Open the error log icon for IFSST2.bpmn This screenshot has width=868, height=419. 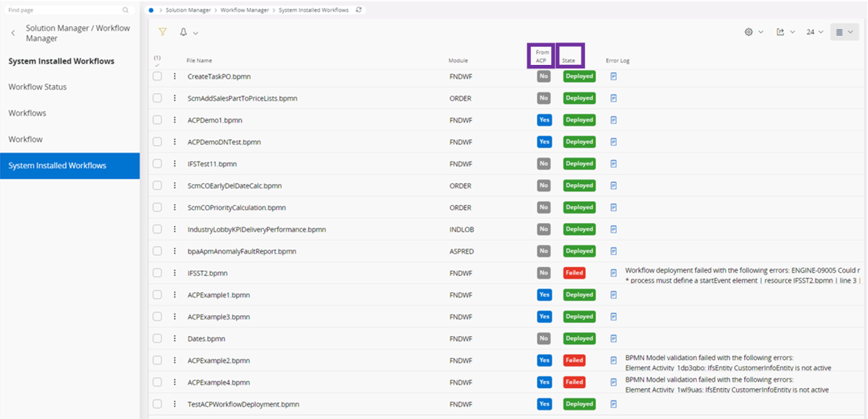tap(613, 273)
